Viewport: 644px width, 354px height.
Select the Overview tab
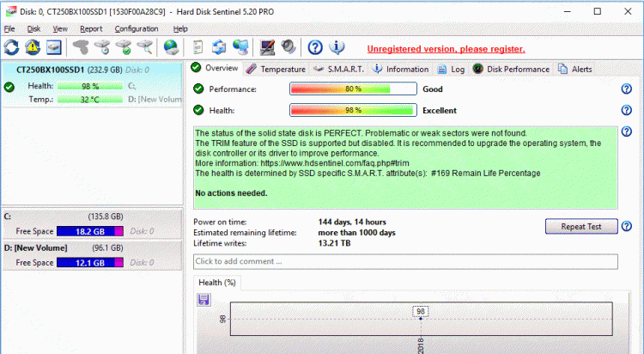[216, 68]
